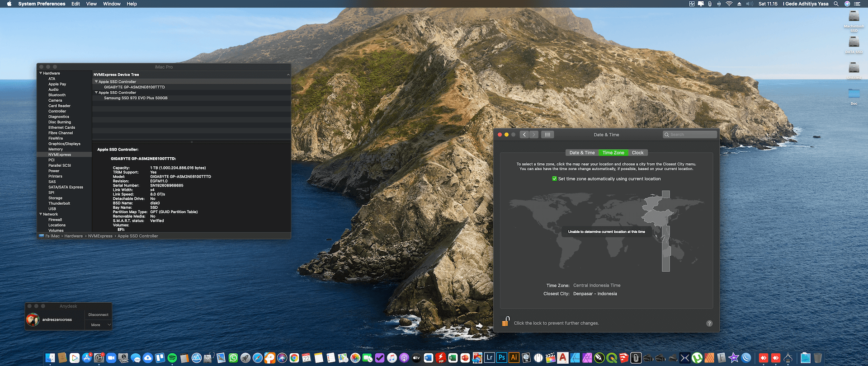Open WhatsApp in the dock

(233, 358)
